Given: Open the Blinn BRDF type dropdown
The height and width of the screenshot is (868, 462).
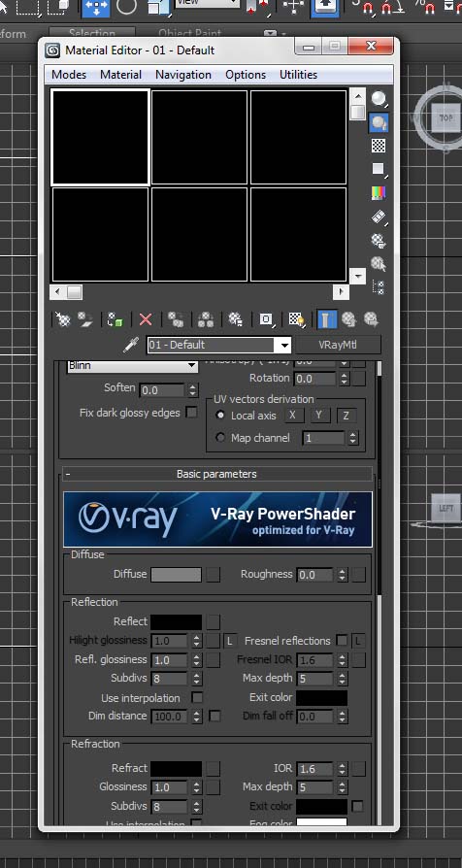Looking at the screenshot, I should point(132,366).
